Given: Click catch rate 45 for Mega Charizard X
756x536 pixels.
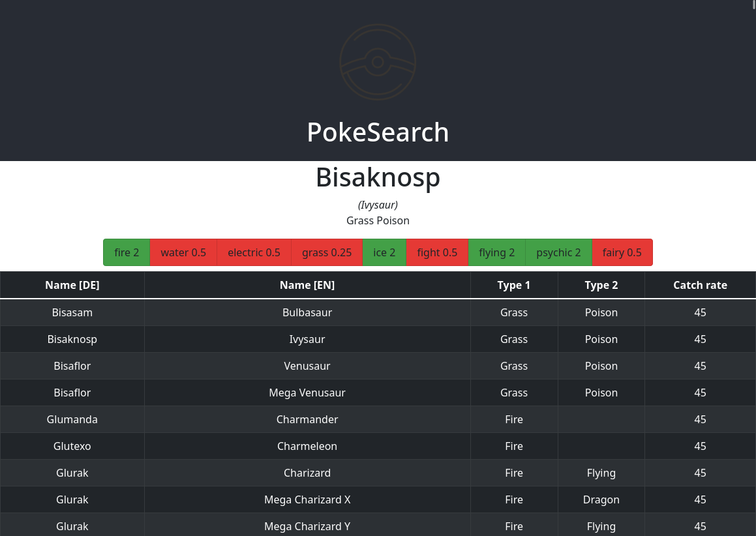Looking at the screenshot, I should point(700,500).
